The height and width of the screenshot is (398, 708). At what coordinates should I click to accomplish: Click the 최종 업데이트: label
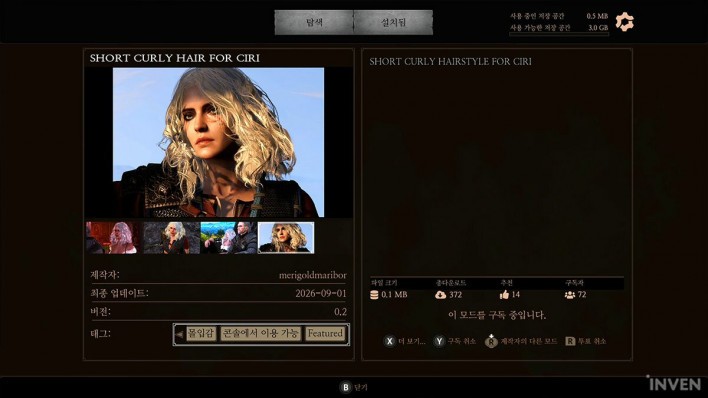[119, 293]
